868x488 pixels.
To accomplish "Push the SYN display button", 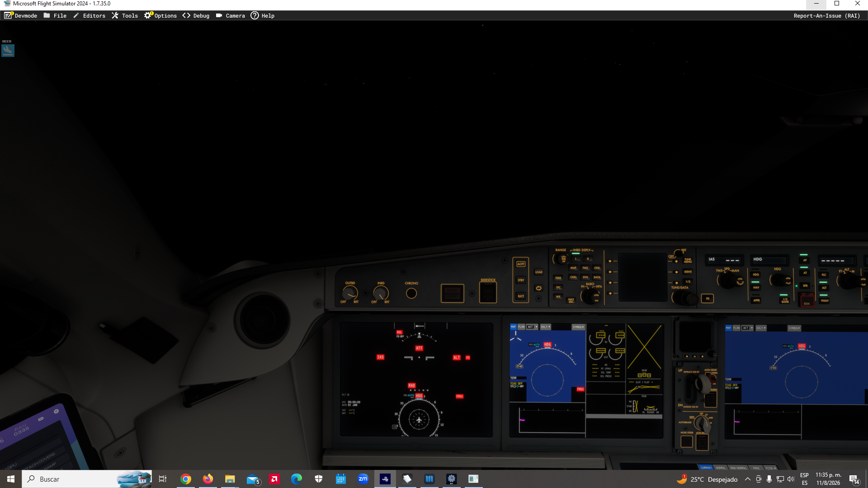I will pyautogui.click(x=585, y=277).
